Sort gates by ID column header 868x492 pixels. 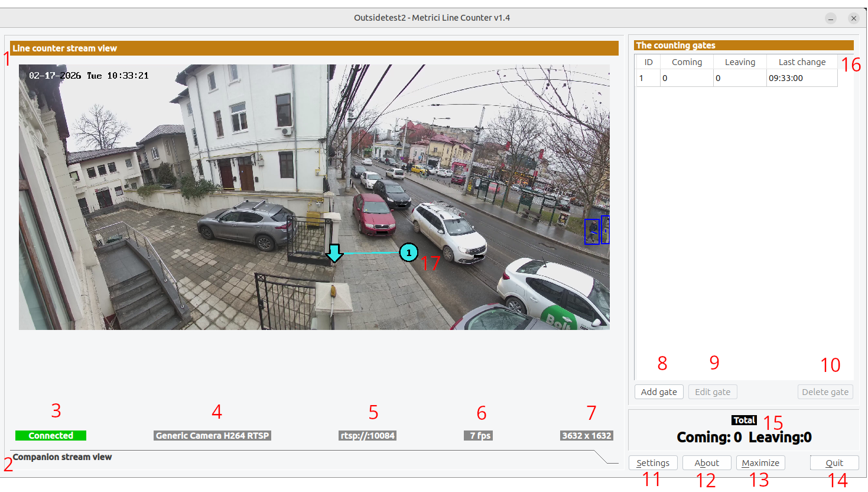648,62
